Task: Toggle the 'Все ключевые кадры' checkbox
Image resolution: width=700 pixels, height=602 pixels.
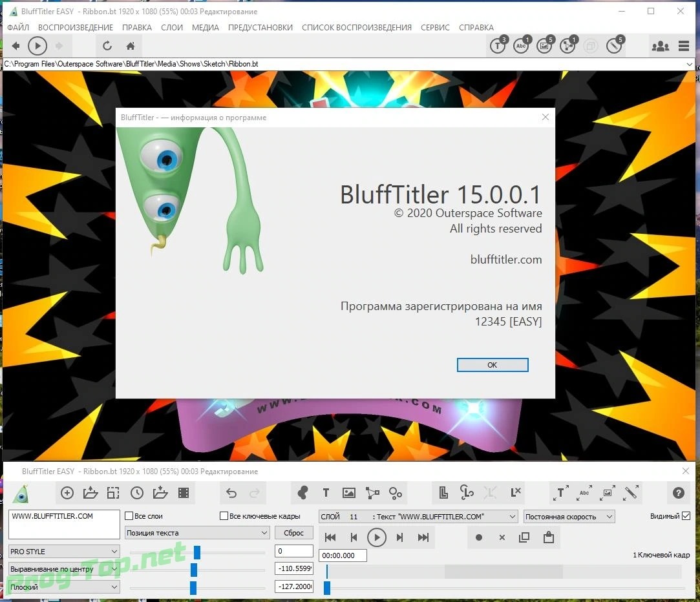Action: [224, 516]
